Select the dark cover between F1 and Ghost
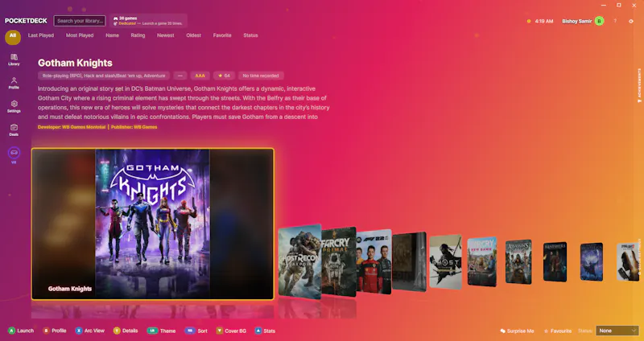Image resolution: width=644 pixels, height=341 pixels. (x=409, y=261)
